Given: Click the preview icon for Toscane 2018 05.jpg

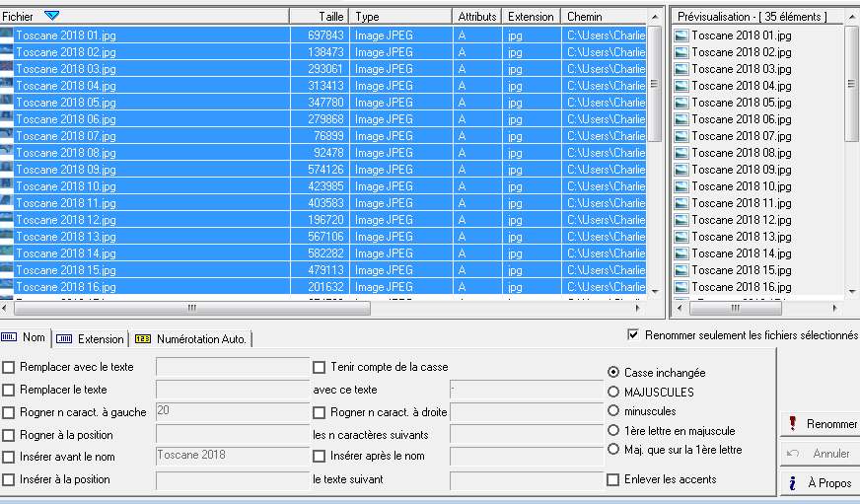Looking at the screenshot, I should (x=681, y=103).
